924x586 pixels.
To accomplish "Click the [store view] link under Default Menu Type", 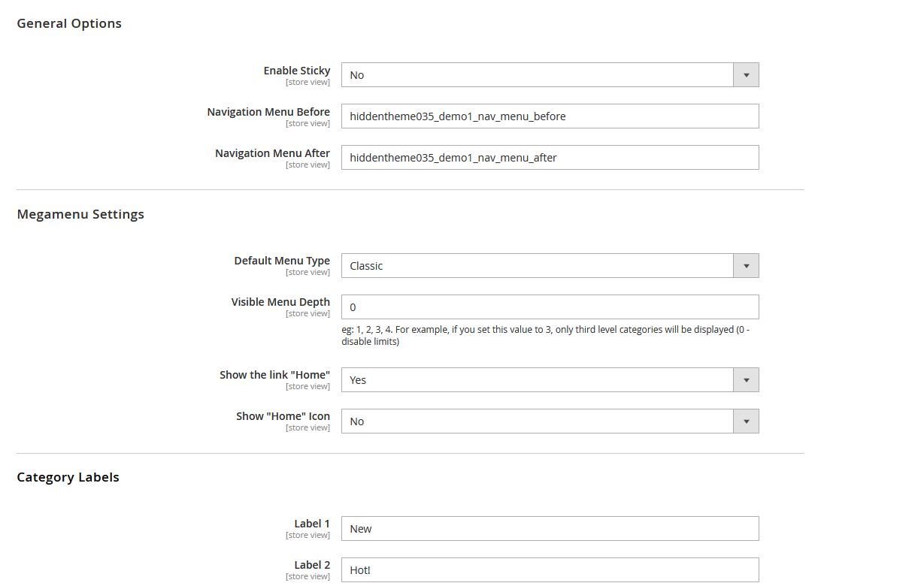I will pos(307,272).
